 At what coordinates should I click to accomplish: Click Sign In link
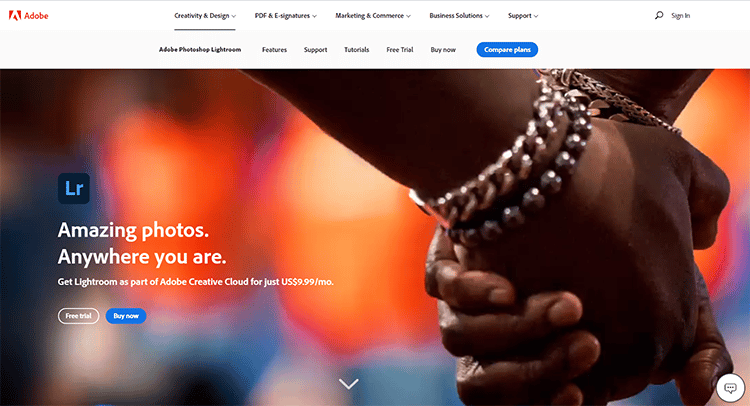(680, 16)
